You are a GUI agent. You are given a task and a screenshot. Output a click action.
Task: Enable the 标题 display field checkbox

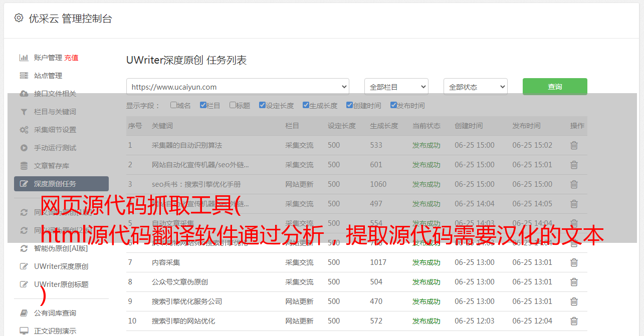pyautogui.click(x=233, y=105)
